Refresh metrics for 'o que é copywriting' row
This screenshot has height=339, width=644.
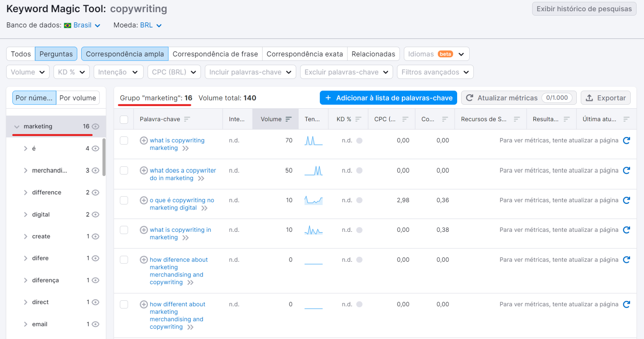626,200
